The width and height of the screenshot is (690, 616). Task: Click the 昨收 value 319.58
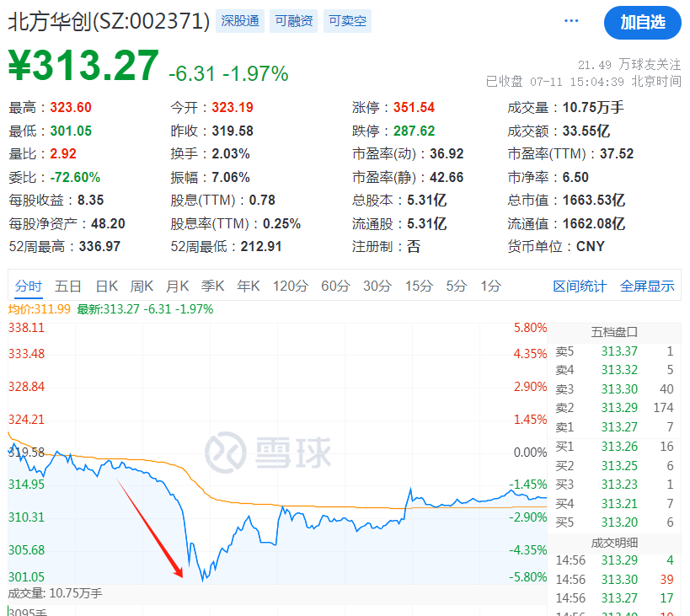pyautogui.click(x=233, y=131)
